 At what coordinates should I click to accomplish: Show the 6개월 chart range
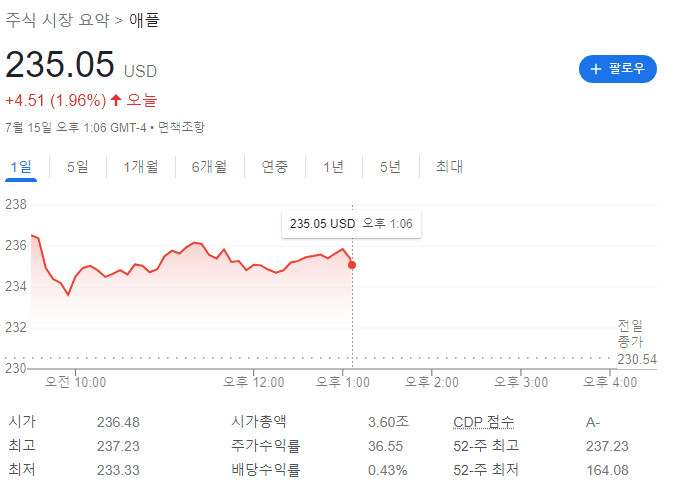coord(209,167)
